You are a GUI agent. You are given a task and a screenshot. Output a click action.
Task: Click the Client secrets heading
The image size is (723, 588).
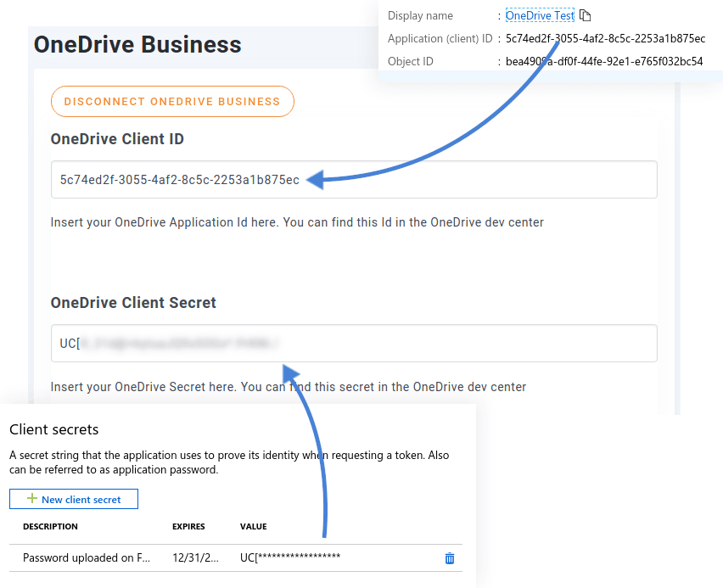coord(54,429)
